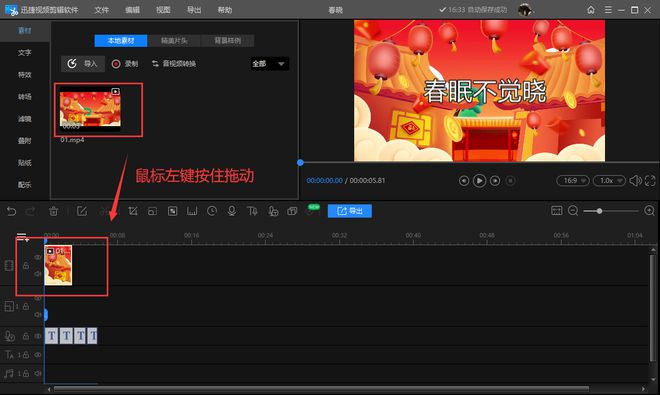Viewport: 660px width, 395px height.
Task: Step forward to next frame
Action: (x=495, y=181)
